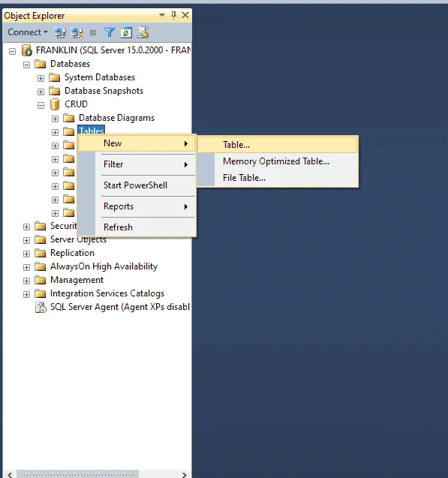Select the Management tree label
This screenshot has width=448, height=478.
[77, 280]
